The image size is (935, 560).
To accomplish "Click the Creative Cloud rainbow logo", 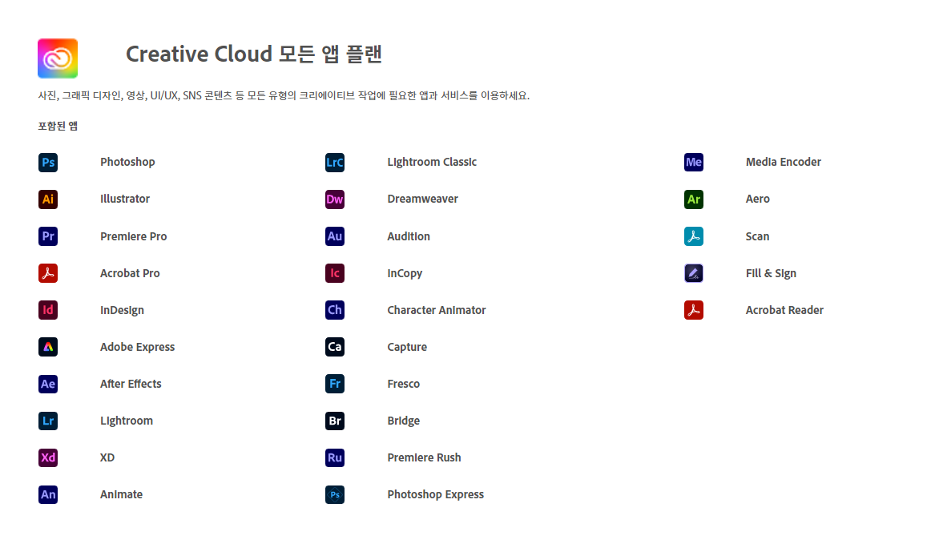I will pos(58,58).
